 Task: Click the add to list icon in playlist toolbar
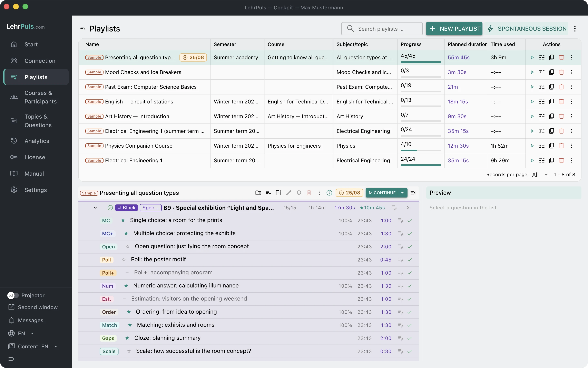point(268,193)
